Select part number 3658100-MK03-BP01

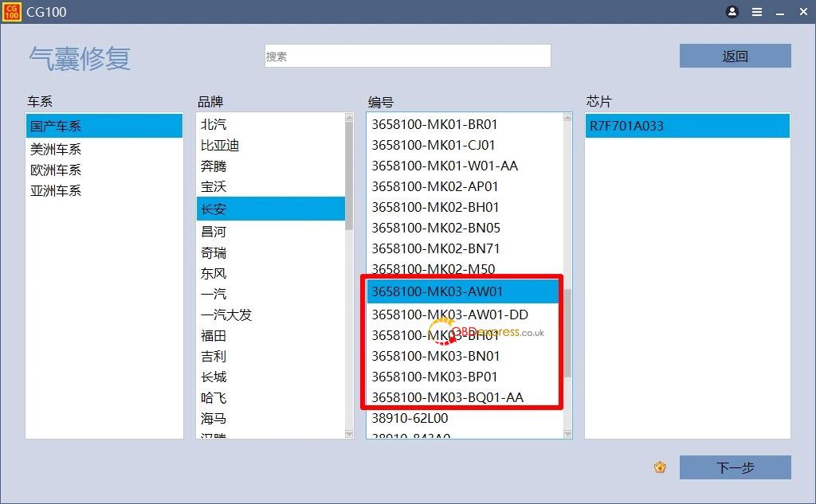(x=434, y=377)
